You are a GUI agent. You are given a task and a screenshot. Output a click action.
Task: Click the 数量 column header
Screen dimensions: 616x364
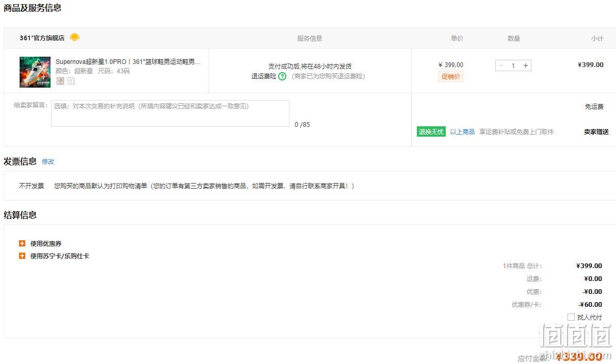[x=513, y=39]
